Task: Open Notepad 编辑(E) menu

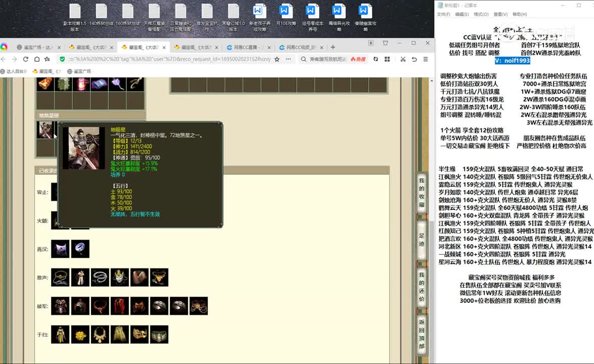Action: point(462,14)
